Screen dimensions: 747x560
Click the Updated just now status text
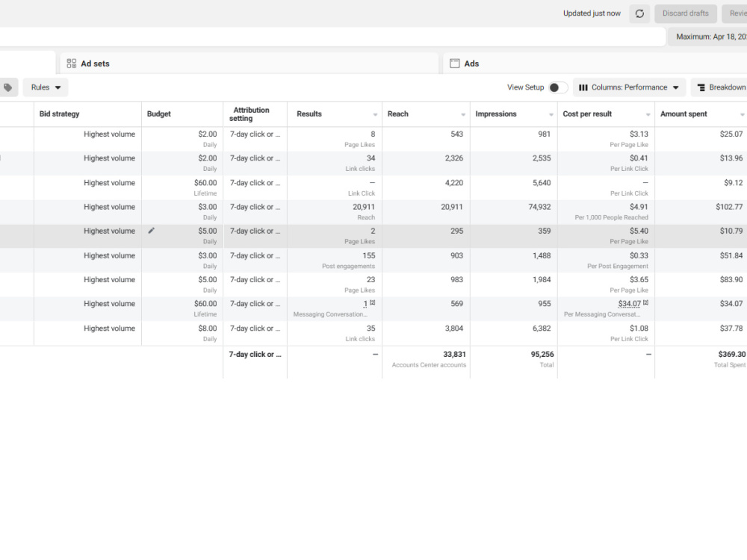(592, 13)
